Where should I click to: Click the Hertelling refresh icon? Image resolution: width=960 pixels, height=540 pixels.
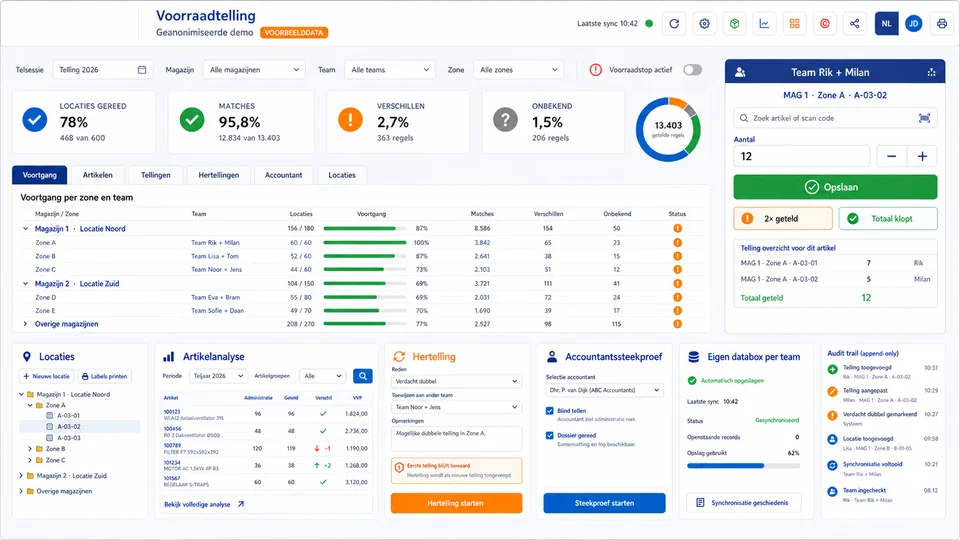pos(399,357)
